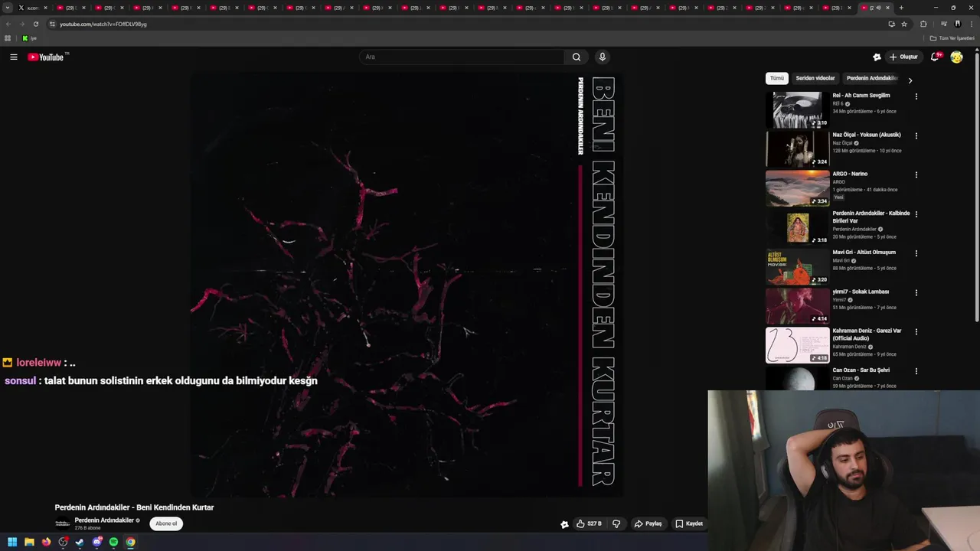This screenshot has height=551, width=980.
Task: Open media controls icon in toolbar
Action: pyautogui.click(x=944, y=24)
